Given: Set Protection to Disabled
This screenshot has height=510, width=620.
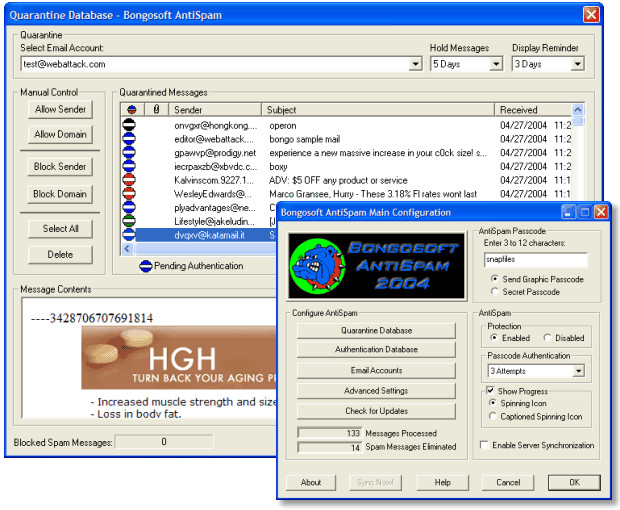Looking at the screenshot, I should (547, 338).
